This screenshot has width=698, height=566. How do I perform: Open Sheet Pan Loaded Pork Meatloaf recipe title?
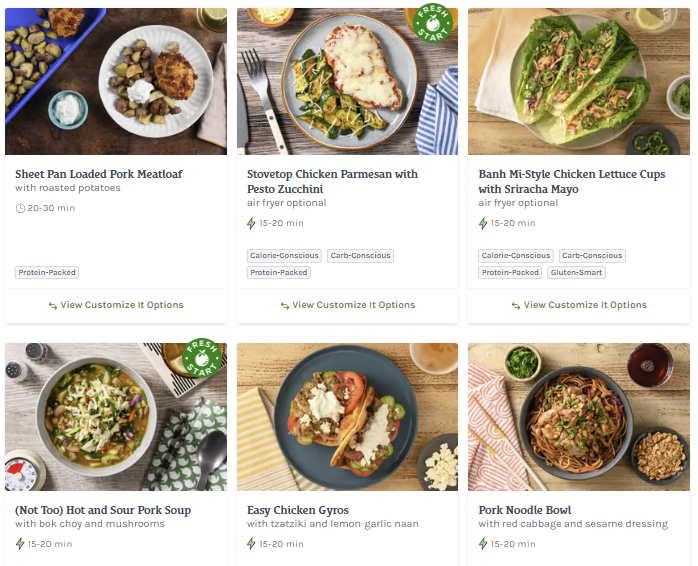pos(99,174)
